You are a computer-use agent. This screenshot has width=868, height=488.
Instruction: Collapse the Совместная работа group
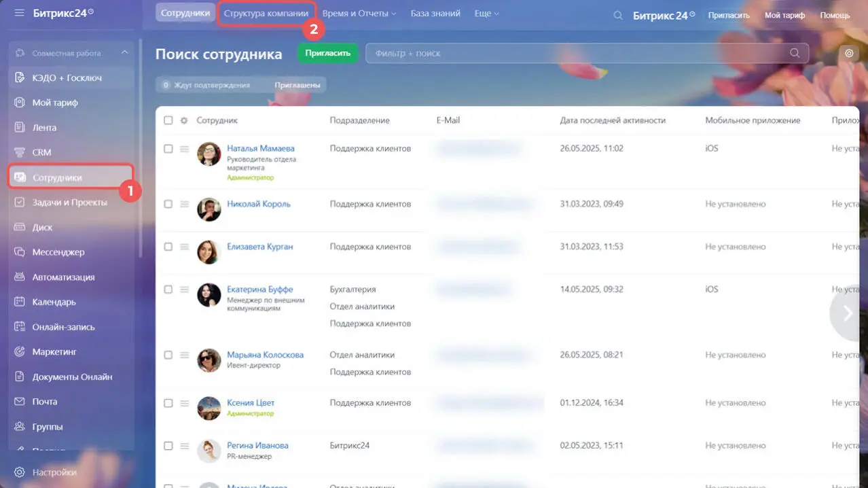[125, 52]
